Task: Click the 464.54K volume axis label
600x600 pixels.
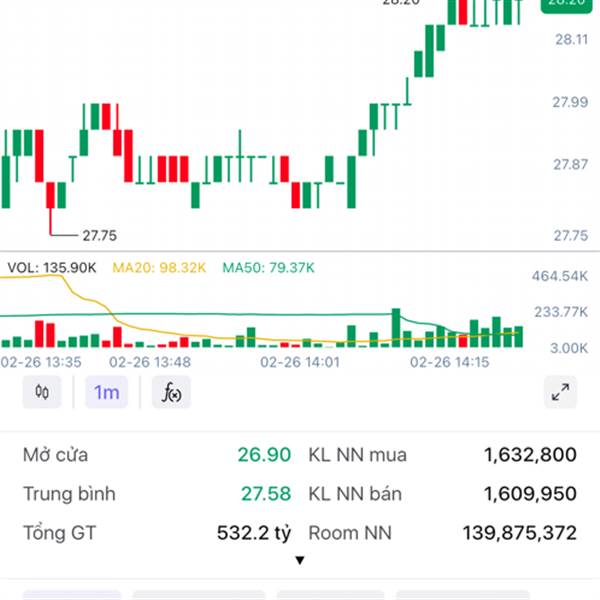Action: [560, 276]
